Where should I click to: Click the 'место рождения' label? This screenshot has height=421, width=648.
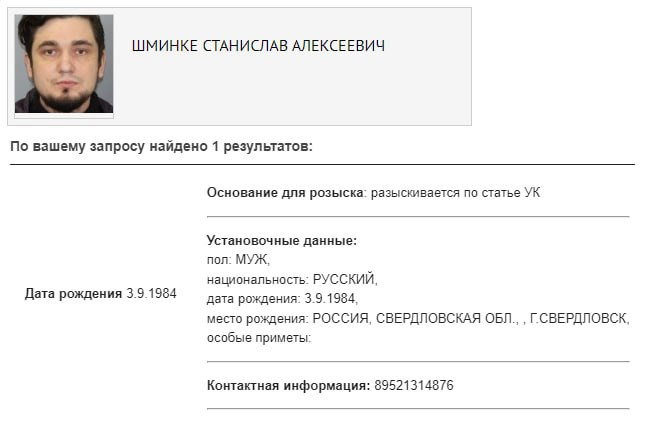257,318
